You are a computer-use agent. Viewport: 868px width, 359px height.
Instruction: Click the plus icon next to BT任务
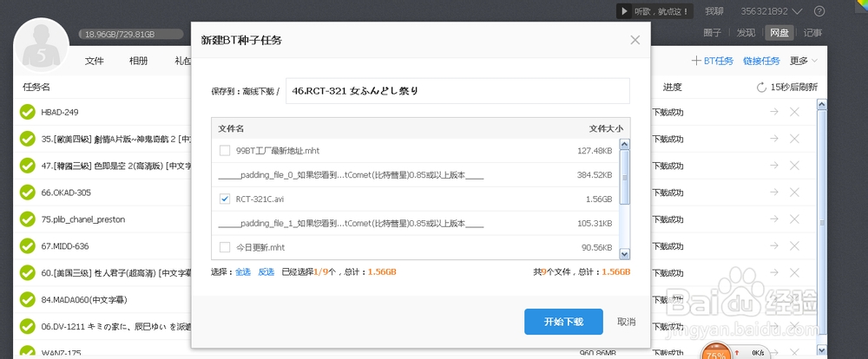(696, 61)
